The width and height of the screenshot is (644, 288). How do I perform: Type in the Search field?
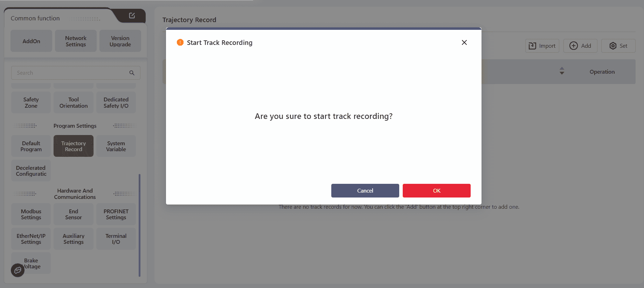coord(70,73)
